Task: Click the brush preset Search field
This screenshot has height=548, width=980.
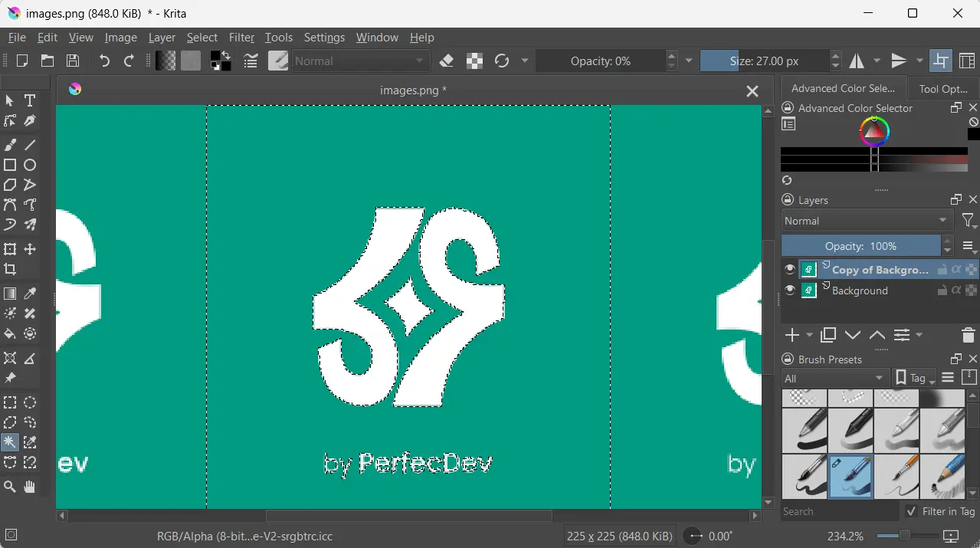Action: point(839,511)
